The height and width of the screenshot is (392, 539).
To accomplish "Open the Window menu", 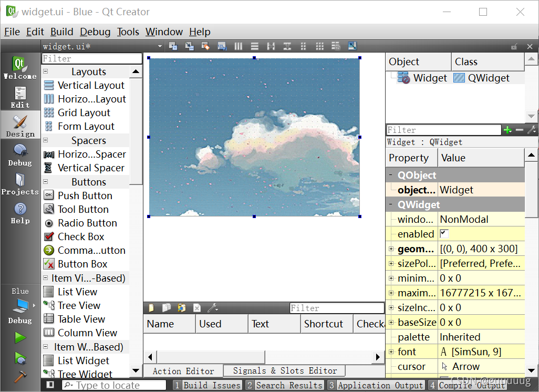I will coord(164,32).
